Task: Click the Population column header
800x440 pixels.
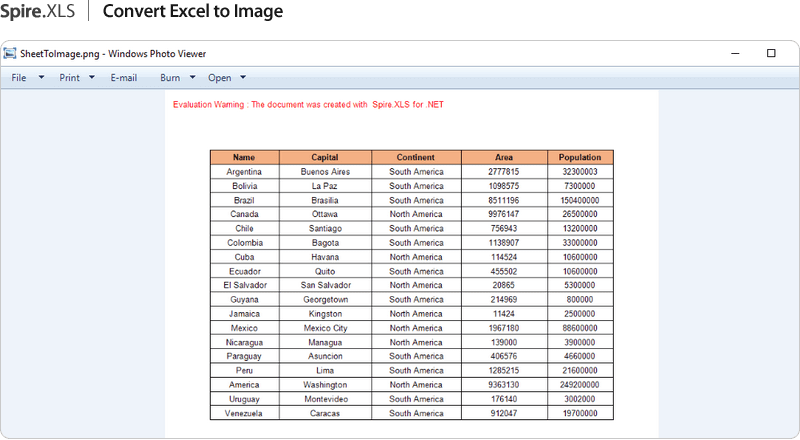Action: click(580, 157)
